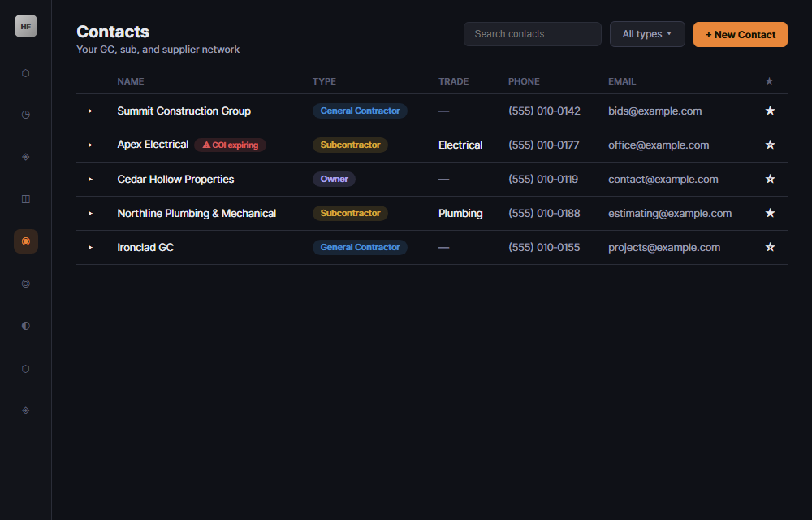Click the subtitle 'Your GC, sub, and supplier network'
Image resolution: width=812 pixels, height=520 pixels.
coord(158,50)
